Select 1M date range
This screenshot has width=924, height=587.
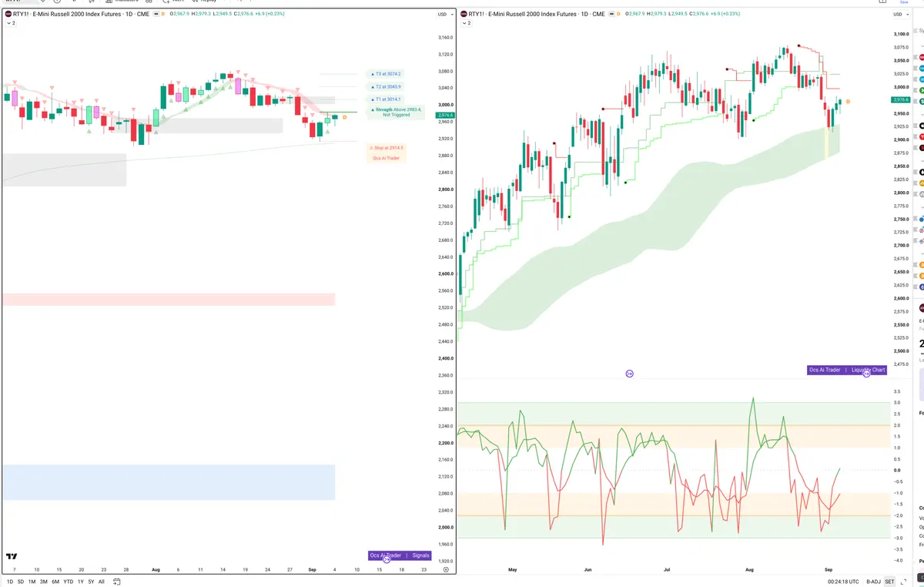pyautogui.click(x=32, y=582)
